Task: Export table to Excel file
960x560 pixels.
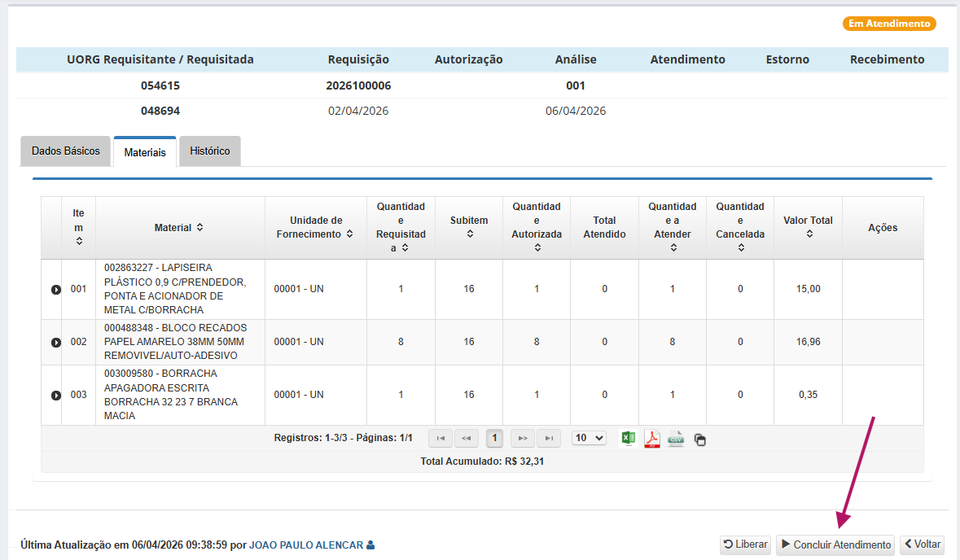Action: coord(628,439)
